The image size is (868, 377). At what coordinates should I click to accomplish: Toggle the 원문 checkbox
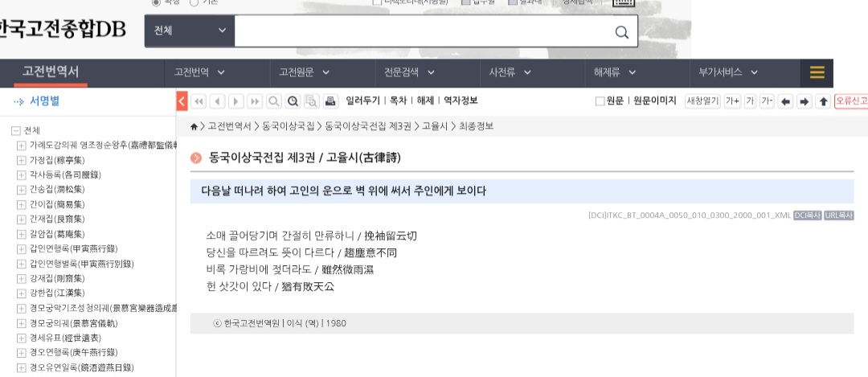(600, 101)
